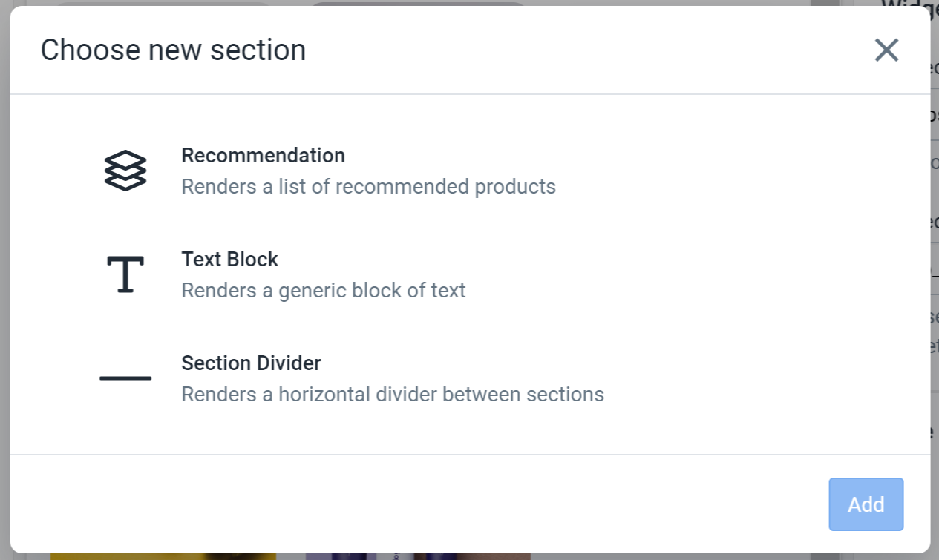Select the Recommendation stacked layers icon
This screenshot has width=939, height=560.
pyautogui.click(x=125, y=171)
